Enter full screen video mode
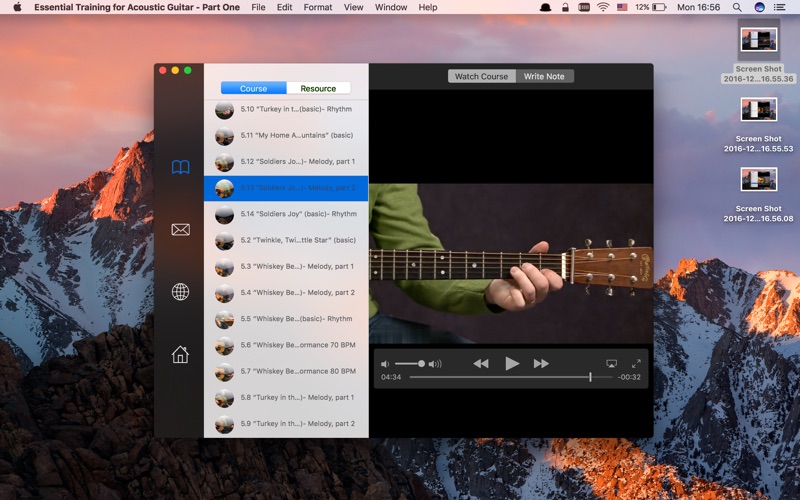The image size is (800, 500). click(x=636, y=363)
